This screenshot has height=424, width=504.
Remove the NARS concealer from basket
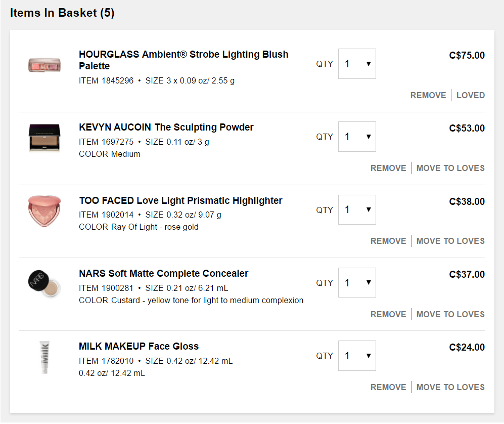(x=388, y=314)
